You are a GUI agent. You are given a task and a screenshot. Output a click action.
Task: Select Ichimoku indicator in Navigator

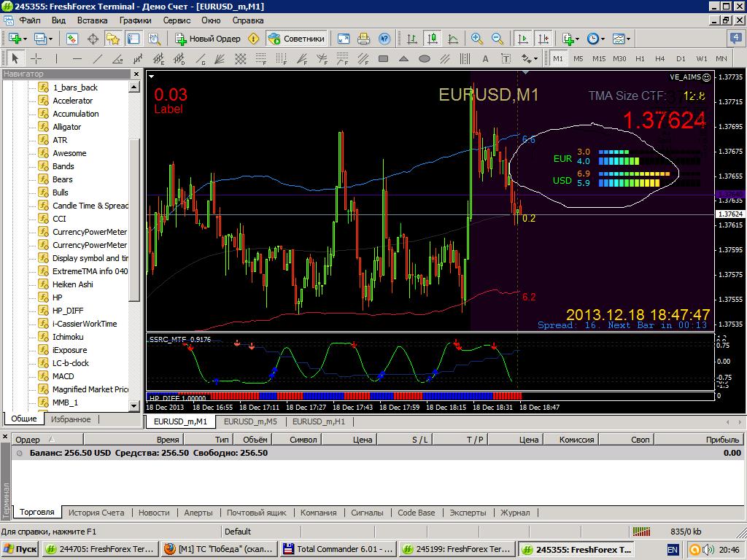point(68,337)
